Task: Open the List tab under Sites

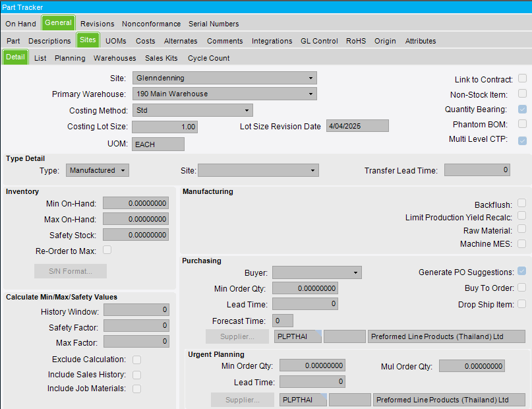Action: click(40, 58)
